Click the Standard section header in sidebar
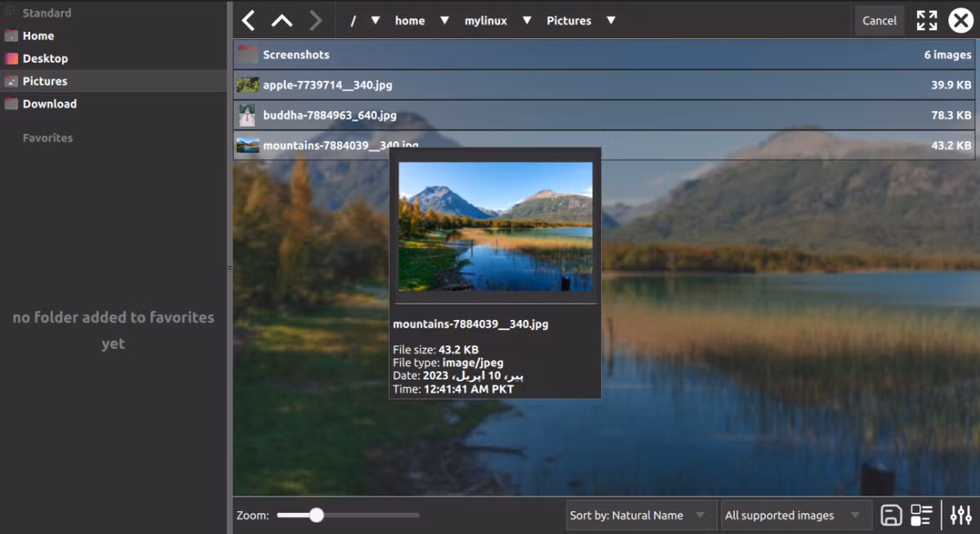This screenshot has height=534, width=980. (x=47, y=13)
